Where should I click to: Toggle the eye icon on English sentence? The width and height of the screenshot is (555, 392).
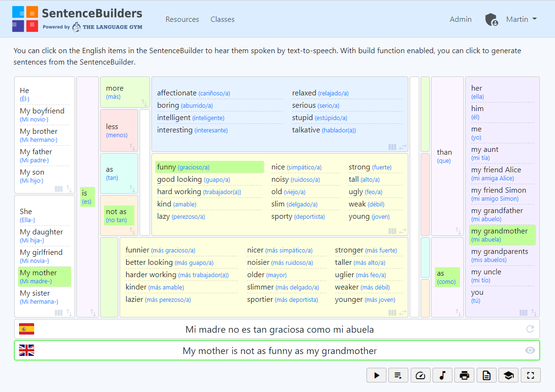(530, 350)
